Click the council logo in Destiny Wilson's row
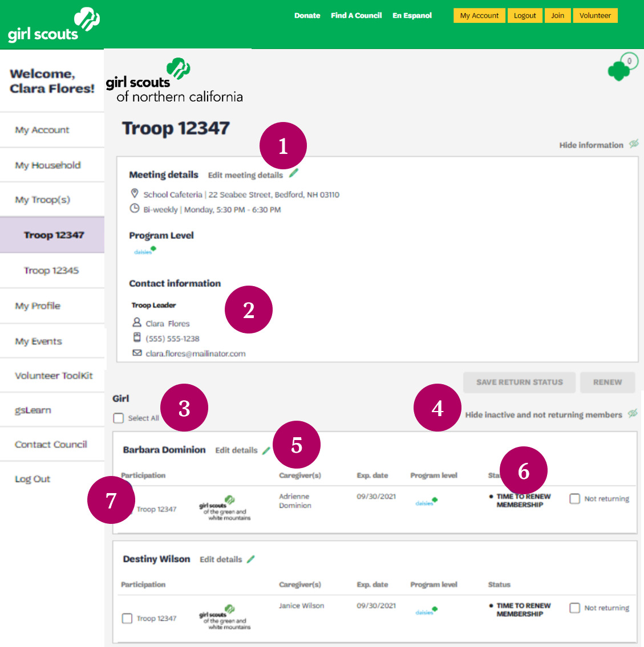 point(225,617)
